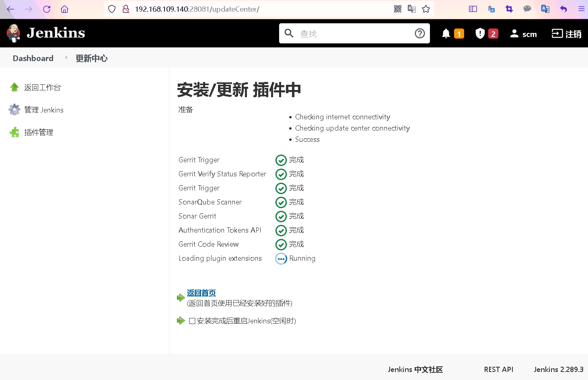The height and width of the screenshot is (380, 588).
Task: Click the Success status text
Action: tap(307, 139)
